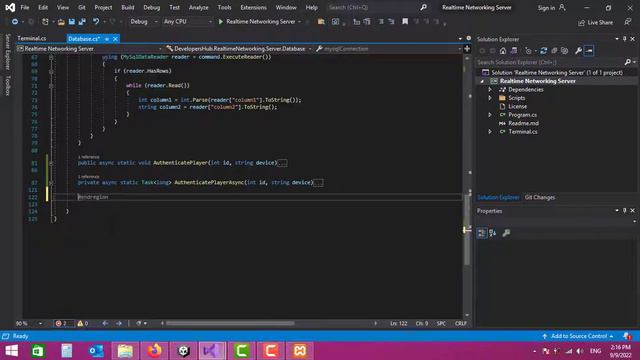Screen dimensions: 640x360
Task: Expand the Program.cs node
Action: pos(490,115)
